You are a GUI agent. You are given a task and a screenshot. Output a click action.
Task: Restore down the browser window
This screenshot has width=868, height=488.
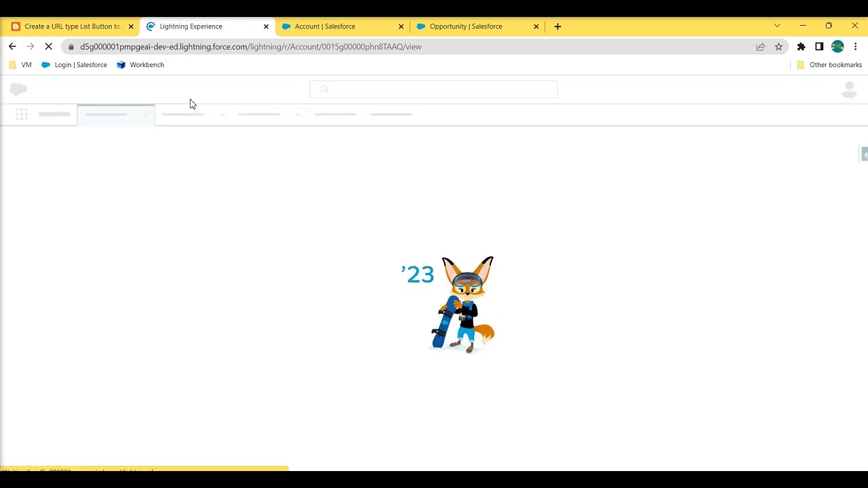(829, 26)
